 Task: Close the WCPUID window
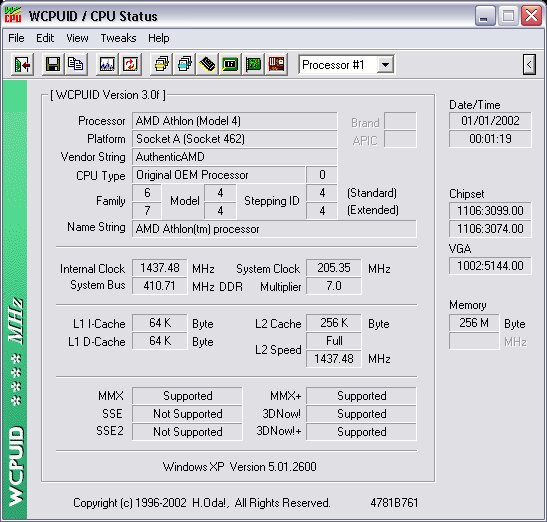(x=531, y=16)
